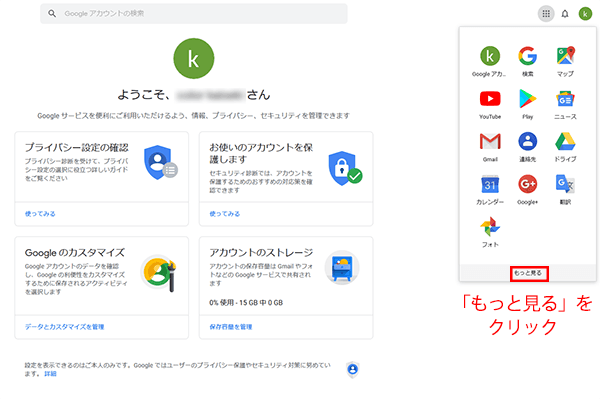Screen dimensions: 600x399
Task: Click the large profile avatar picture
Action: coord(194,59)
